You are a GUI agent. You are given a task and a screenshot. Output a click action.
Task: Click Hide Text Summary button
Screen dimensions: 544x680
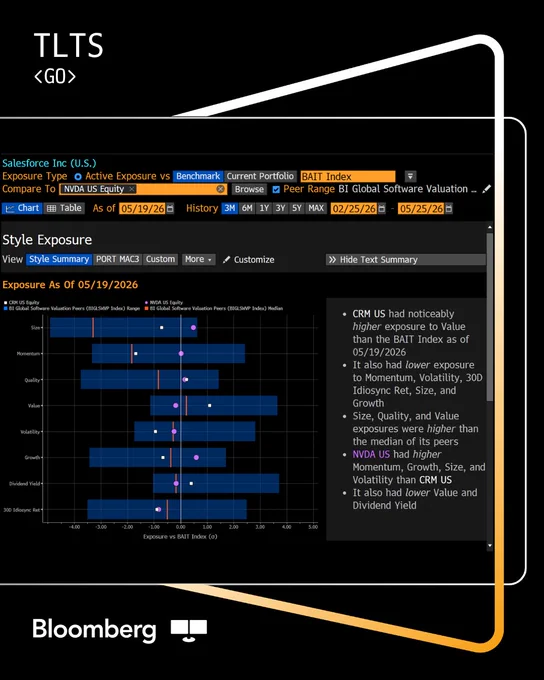coord(405,260)
